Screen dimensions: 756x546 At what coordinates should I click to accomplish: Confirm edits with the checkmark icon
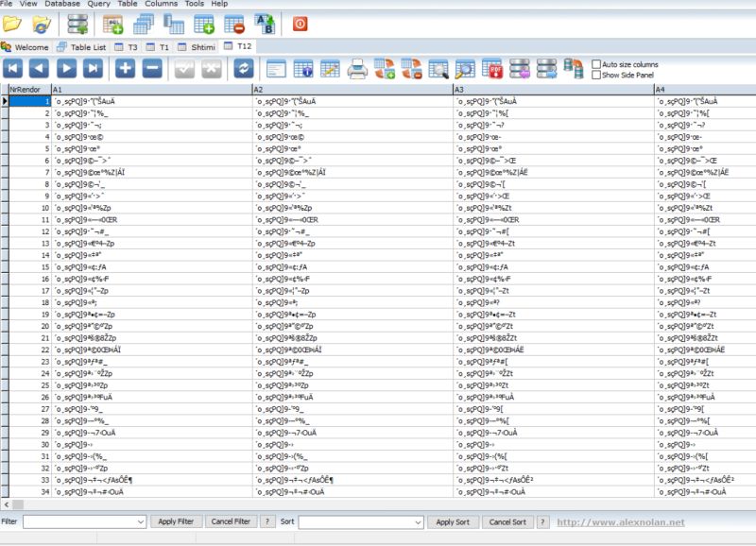tap(182, 67)
